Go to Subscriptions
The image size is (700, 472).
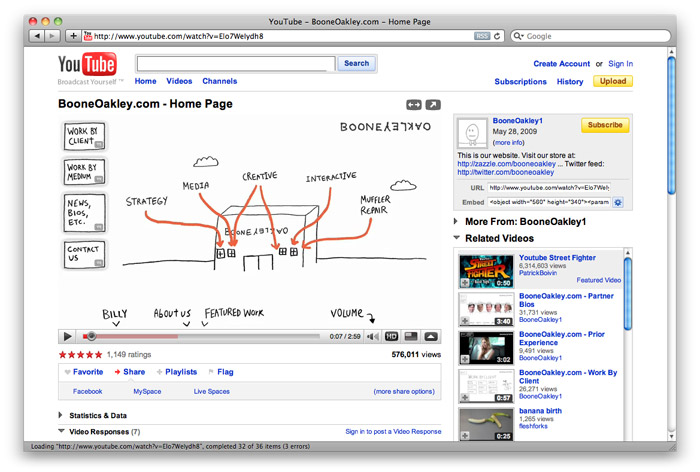click(x=521, y=81)
